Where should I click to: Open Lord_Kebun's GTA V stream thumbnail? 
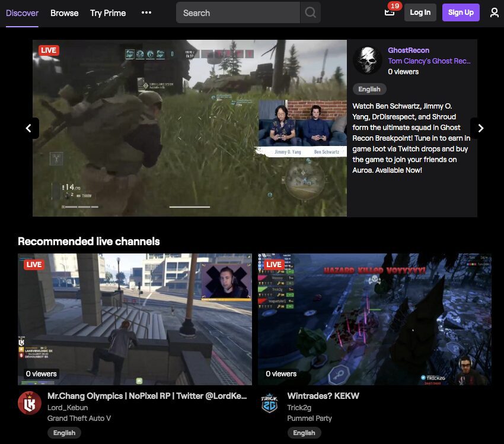[135, 319]
